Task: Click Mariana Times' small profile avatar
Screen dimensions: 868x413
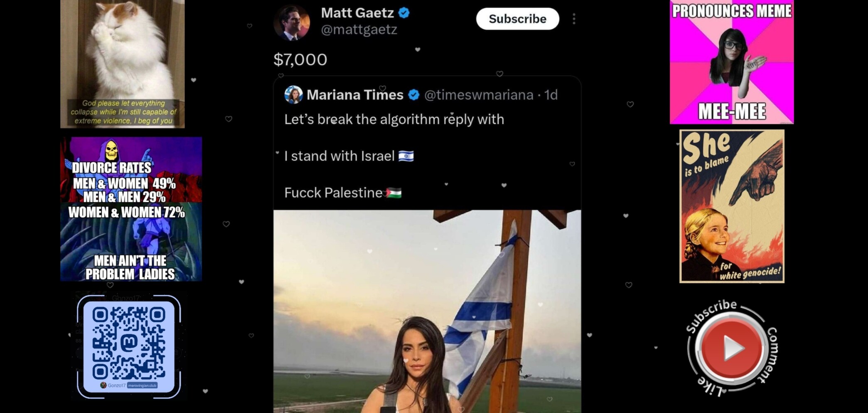Action: [x=293, y=95]
